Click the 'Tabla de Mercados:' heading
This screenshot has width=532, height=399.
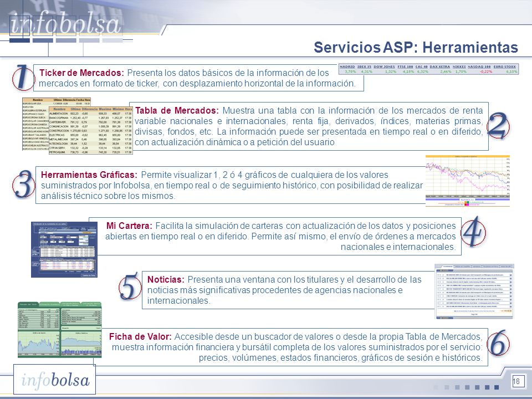click(177, 110)
